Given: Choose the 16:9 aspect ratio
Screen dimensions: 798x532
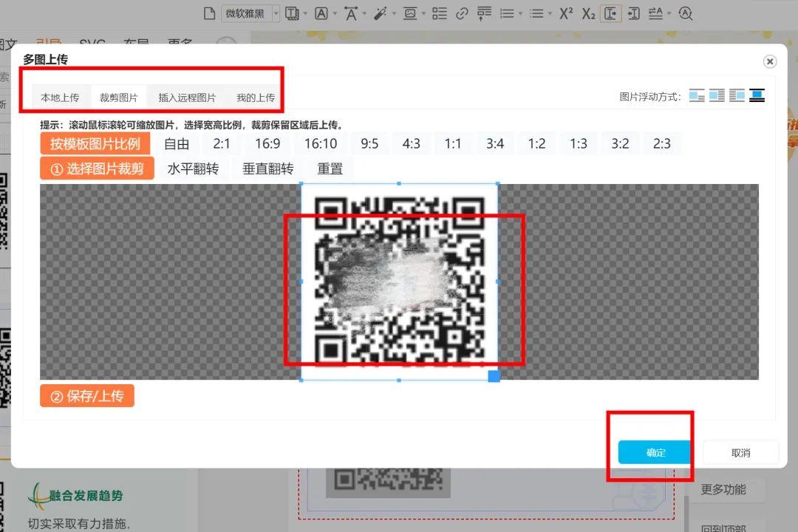Looking at the screenshot, I should pos(267,143).
